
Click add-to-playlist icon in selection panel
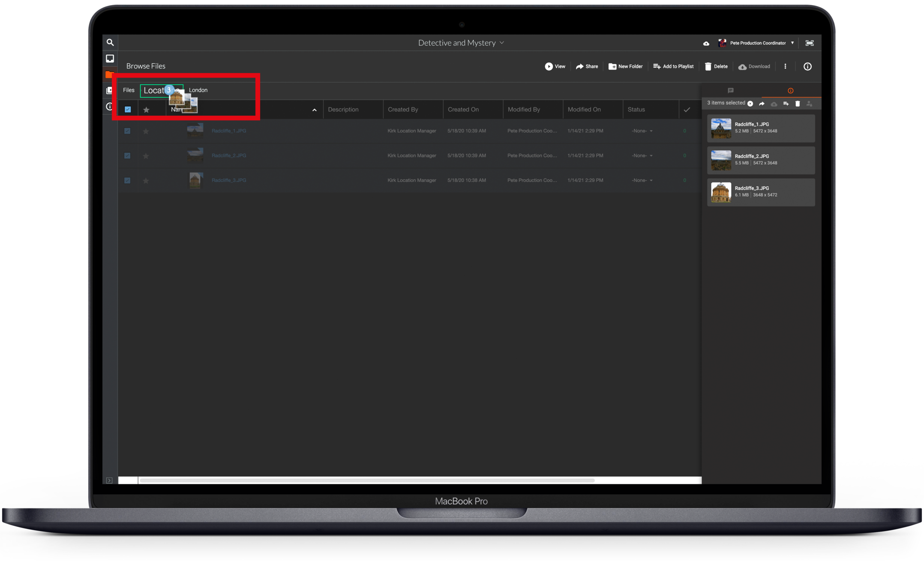click(786, 104)
